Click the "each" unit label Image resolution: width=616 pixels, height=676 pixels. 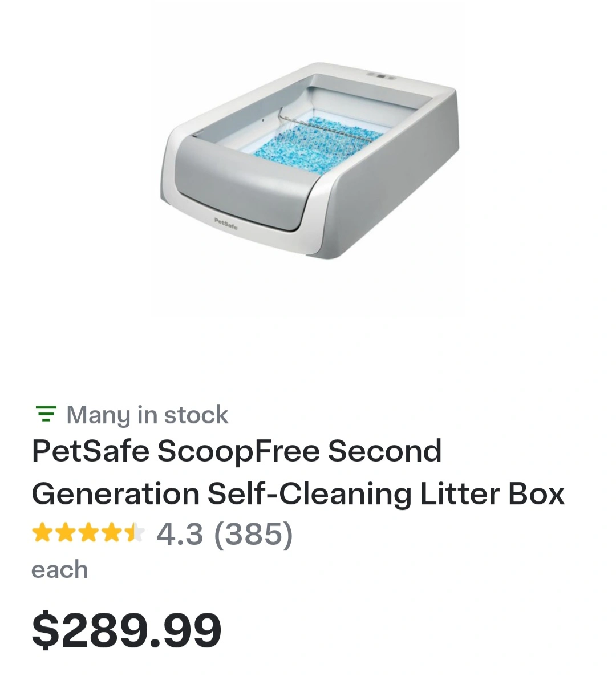pyautogui.click(x=59, y=569)
